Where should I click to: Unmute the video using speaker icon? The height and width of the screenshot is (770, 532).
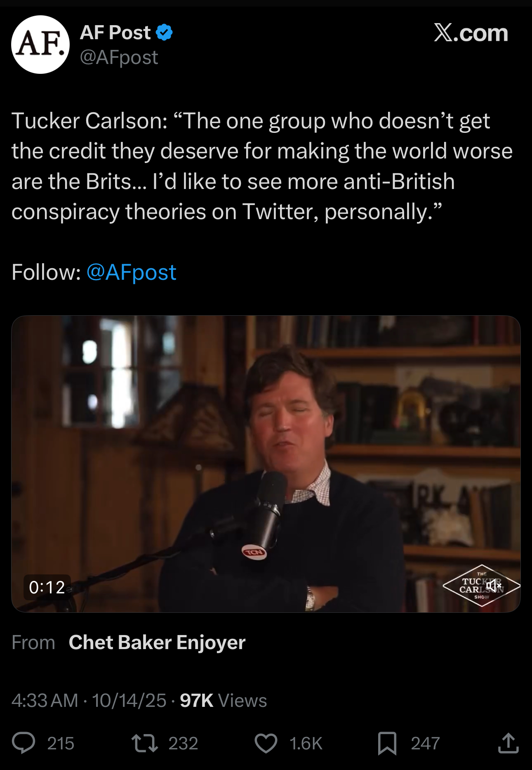493,585
